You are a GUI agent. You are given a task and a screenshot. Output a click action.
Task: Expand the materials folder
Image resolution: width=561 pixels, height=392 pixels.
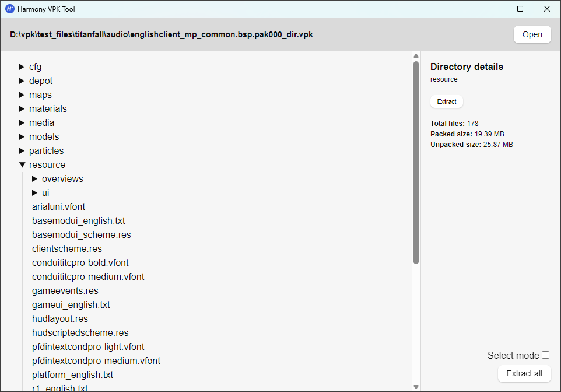click(22, 109)
